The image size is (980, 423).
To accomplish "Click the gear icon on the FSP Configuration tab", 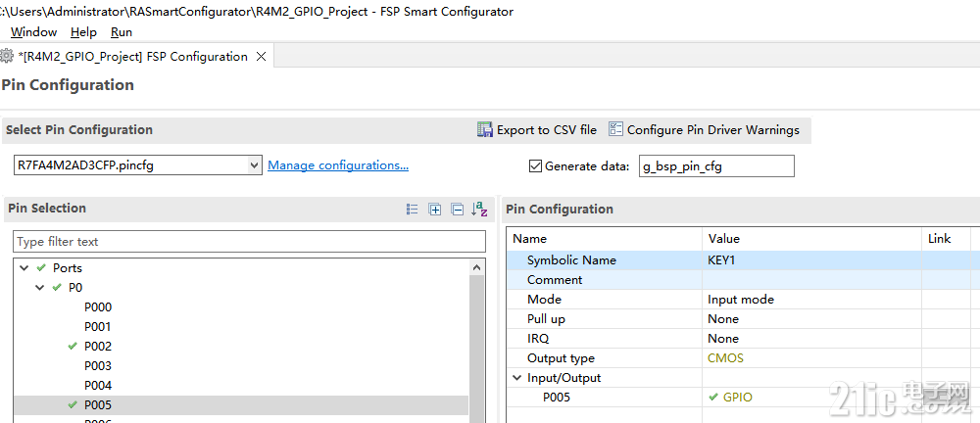I will (6, 56).
